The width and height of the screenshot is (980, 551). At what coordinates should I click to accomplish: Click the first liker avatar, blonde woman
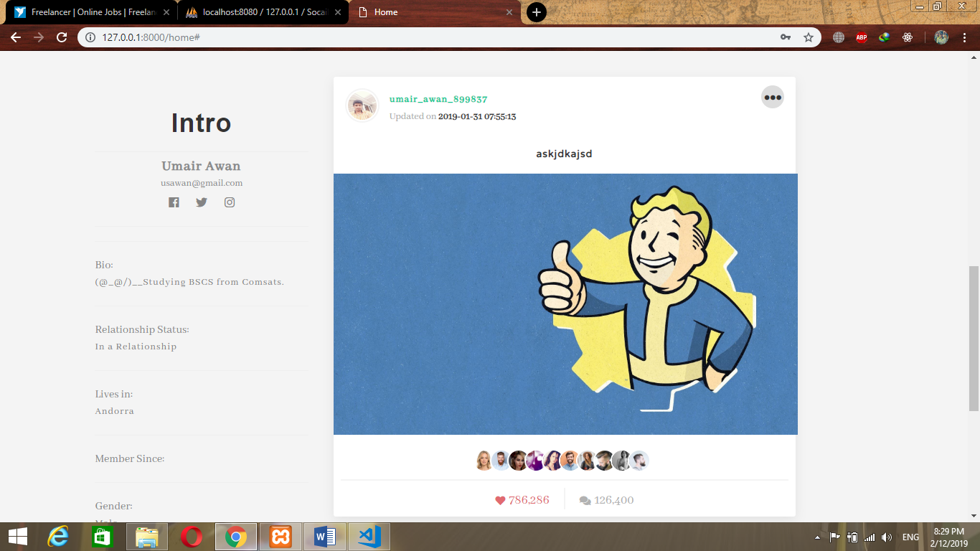pos(484,461)
